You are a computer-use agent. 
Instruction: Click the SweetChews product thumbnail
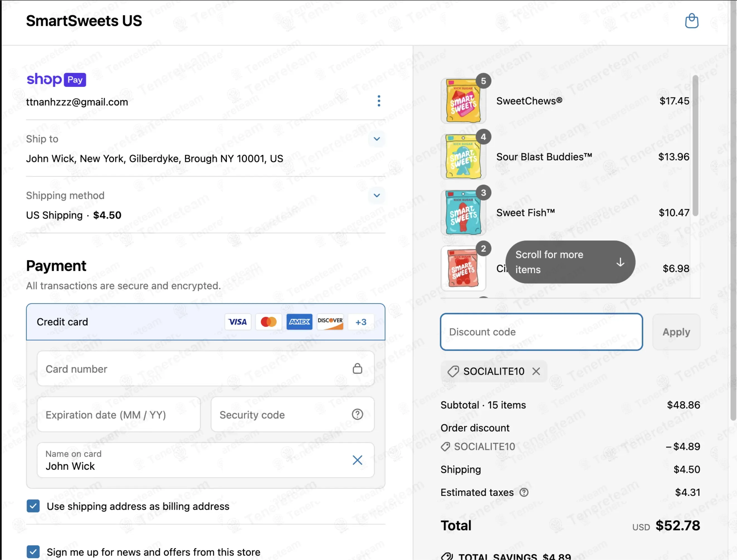coord(463,101)
